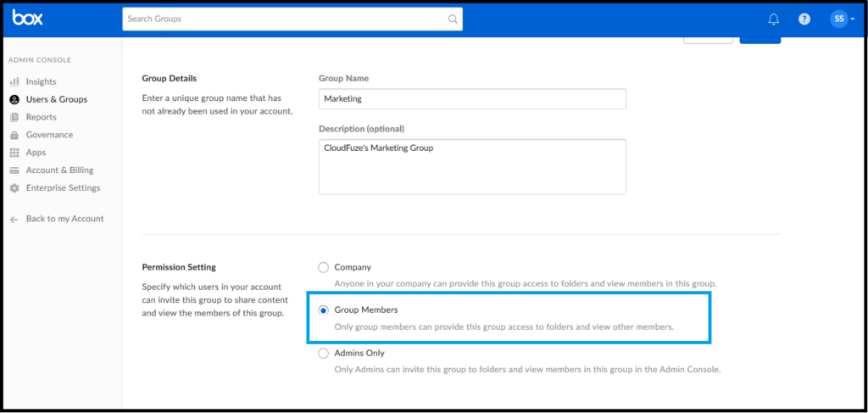
Task: Click the Enterprise Settings gear icon
Action: (x=15, y=188)
